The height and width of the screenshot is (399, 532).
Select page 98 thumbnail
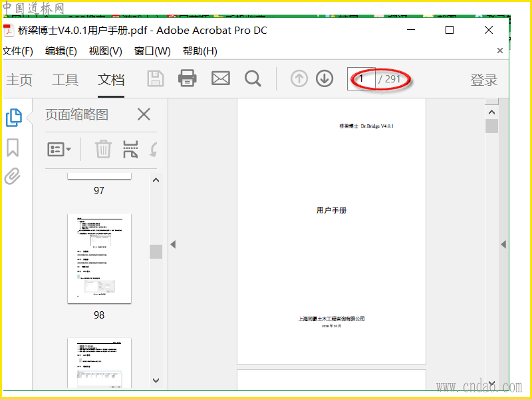click(x=99, y=259)
